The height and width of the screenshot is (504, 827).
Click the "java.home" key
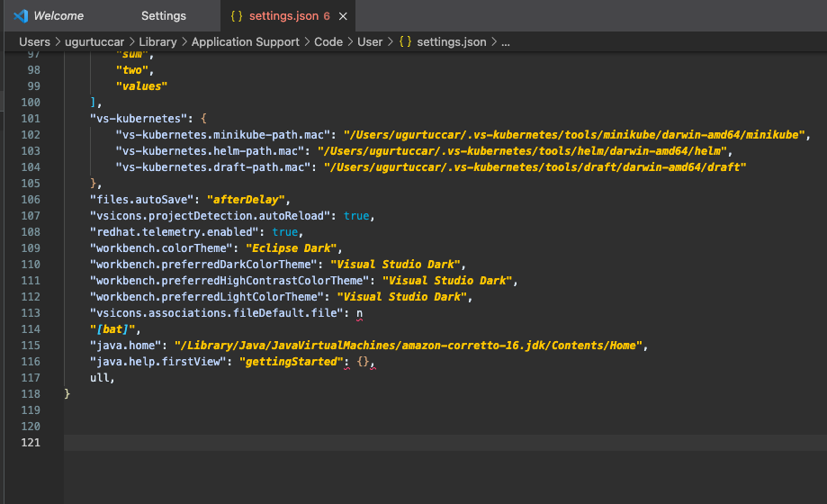[x=125, y=345]
